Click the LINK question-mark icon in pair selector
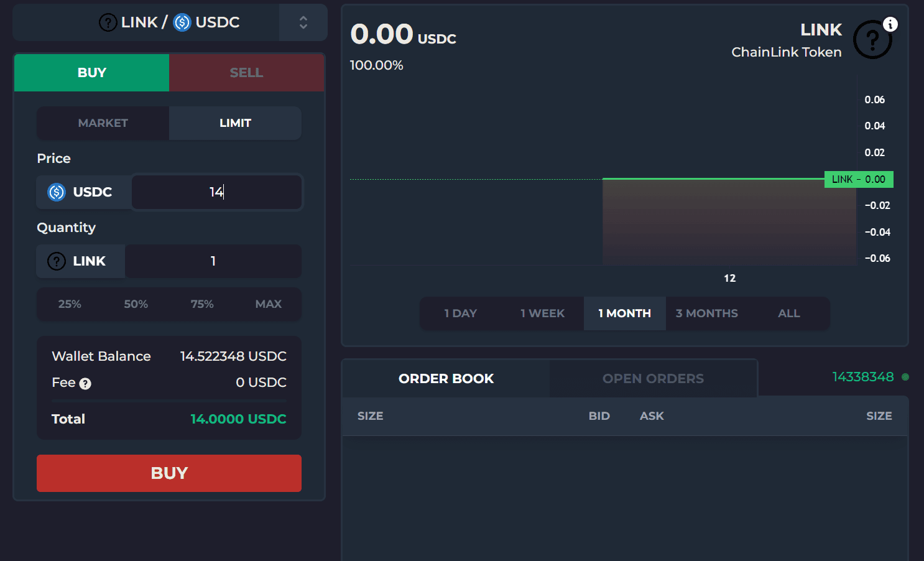The height and width of the screenshot is (561, 924). coord(108,22)
